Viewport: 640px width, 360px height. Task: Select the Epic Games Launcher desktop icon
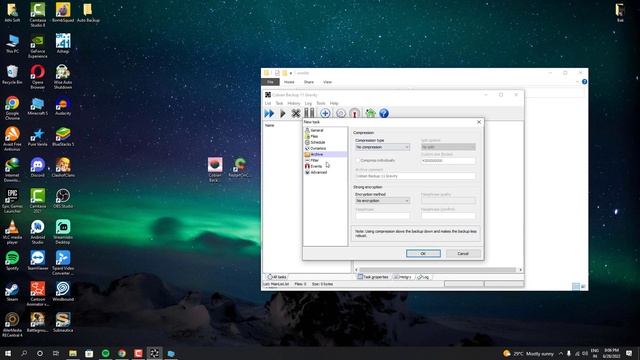[x=12, y=201]
